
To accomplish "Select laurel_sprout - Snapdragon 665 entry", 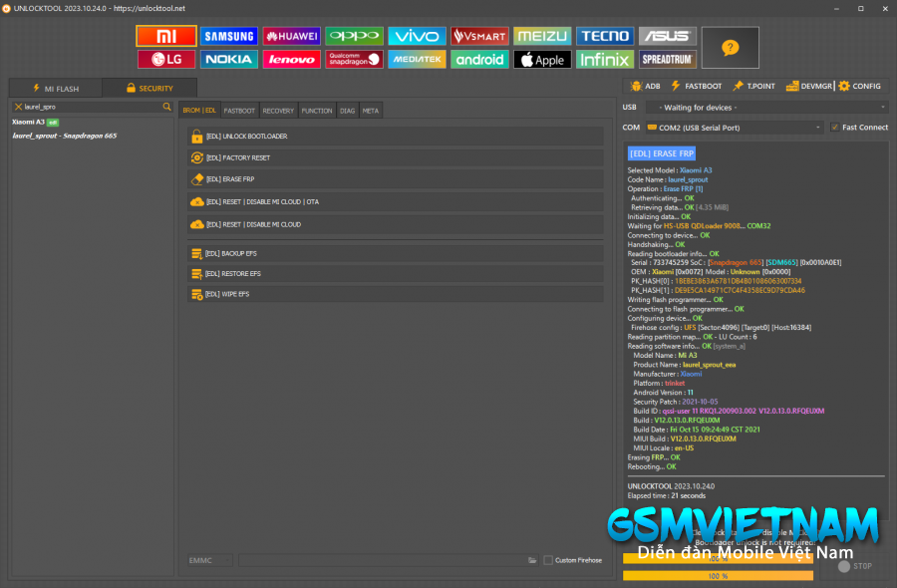I will [65, 136].
